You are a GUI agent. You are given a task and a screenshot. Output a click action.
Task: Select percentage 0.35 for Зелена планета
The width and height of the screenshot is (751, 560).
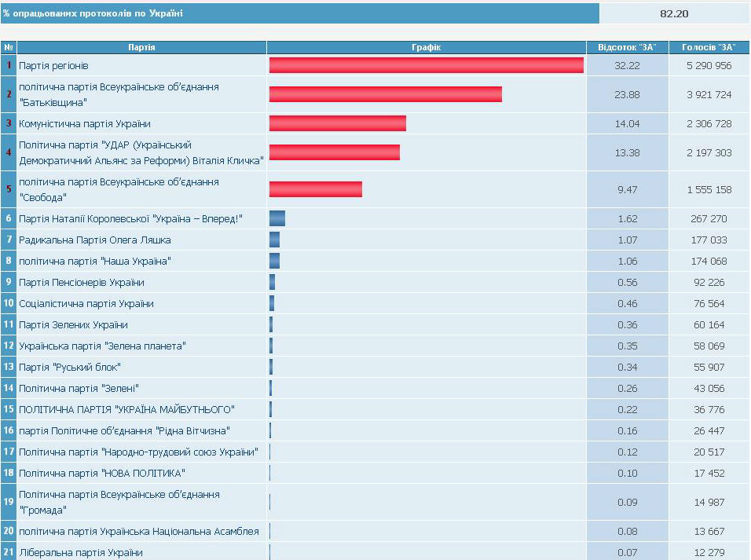(x=628, y=346)
